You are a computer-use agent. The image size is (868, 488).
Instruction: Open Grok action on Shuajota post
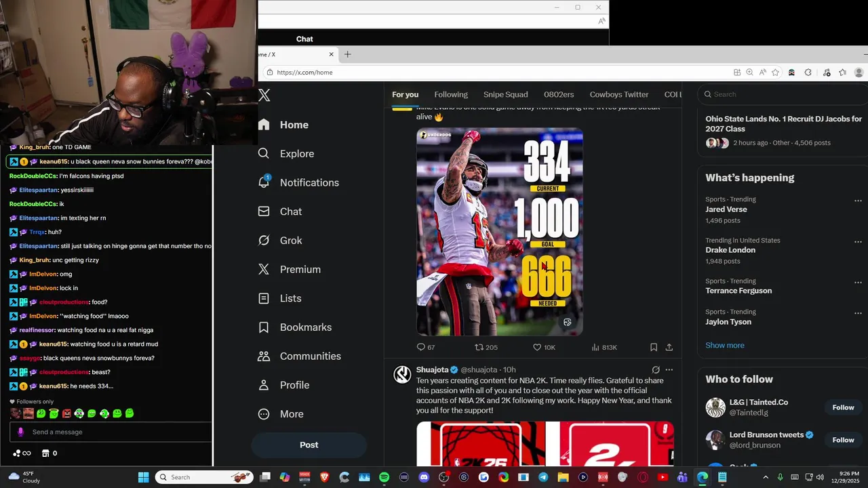point(656,369)
